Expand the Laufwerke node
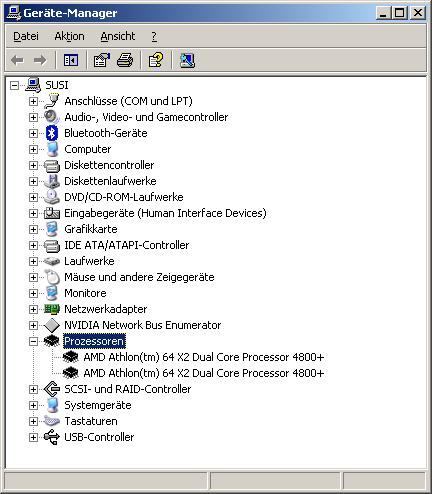432x494 pixels. [33, 261]
